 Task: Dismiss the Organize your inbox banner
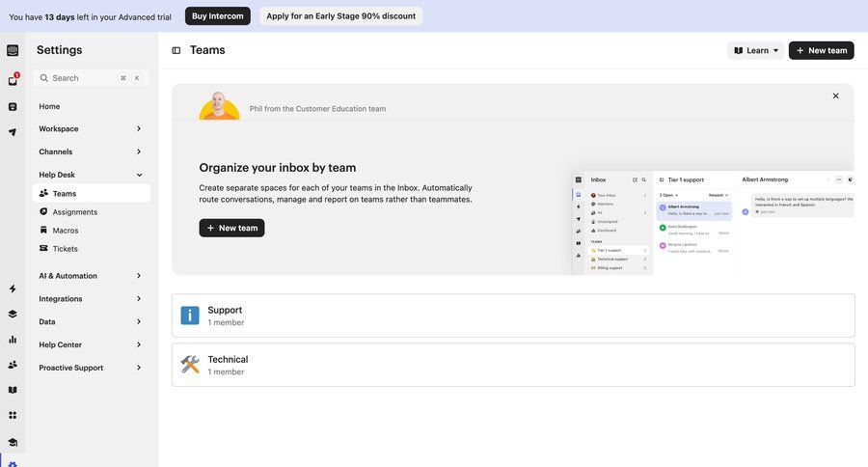pos(835,96)
